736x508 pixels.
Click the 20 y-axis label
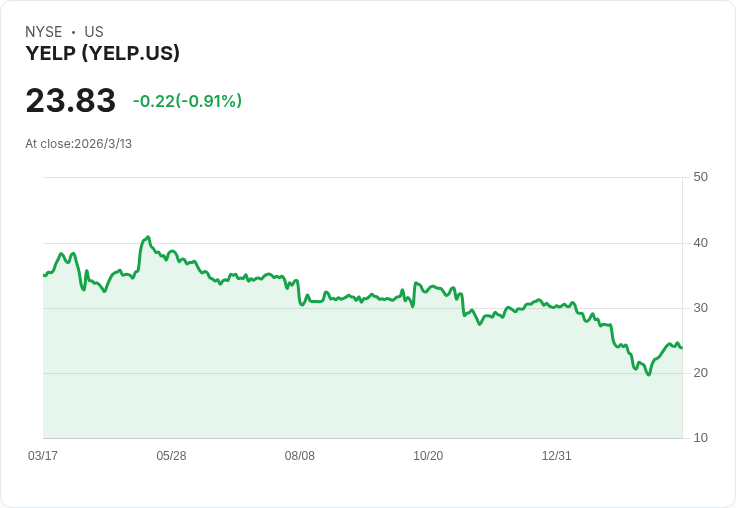[x=700, y=373]
